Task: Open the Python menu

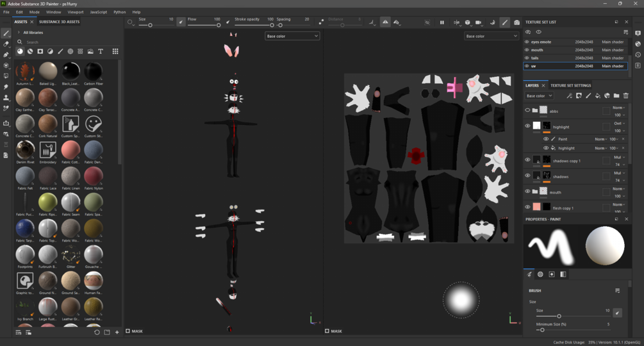Action: [120, 12]
